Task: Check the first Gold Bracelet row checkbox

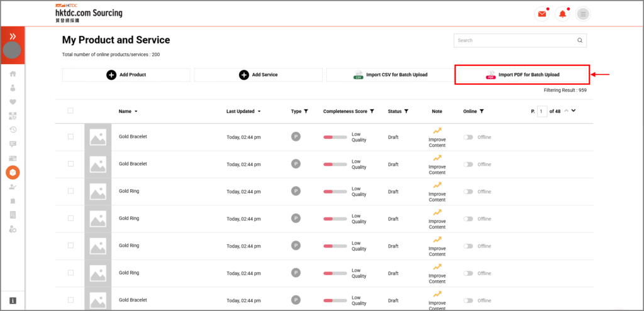Action: click(70, 137)
